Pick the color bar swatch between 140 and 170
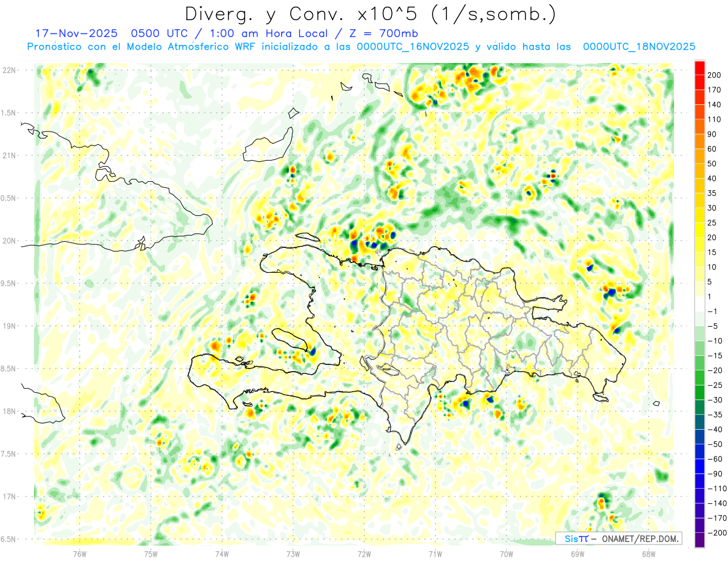Screen dimensions: 728x562 [700, 98]
